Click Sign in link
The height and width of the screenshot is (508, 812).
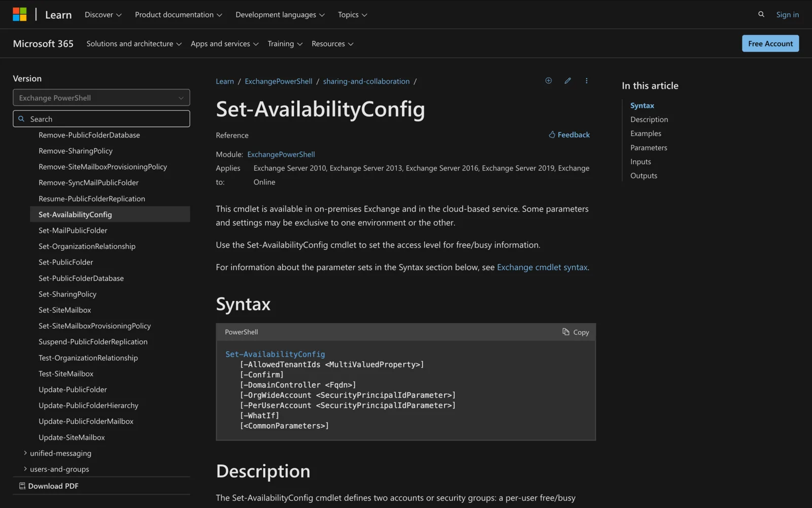pos(788,15)
